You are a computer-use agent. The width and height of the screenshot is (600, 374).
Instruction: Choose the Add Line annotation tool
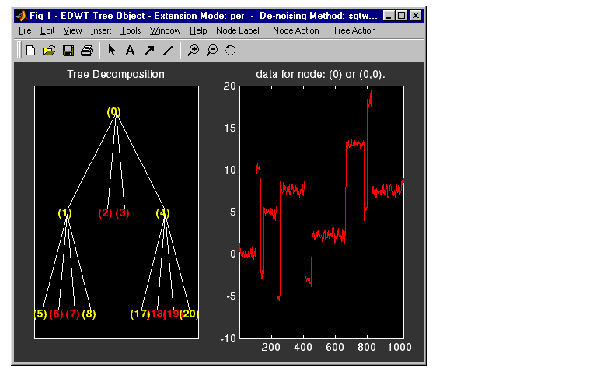coord(168,50)
